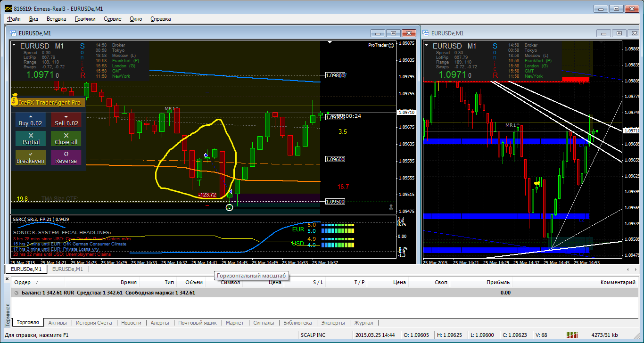
Task: Open the Библиотека tab
Action: 297,323
